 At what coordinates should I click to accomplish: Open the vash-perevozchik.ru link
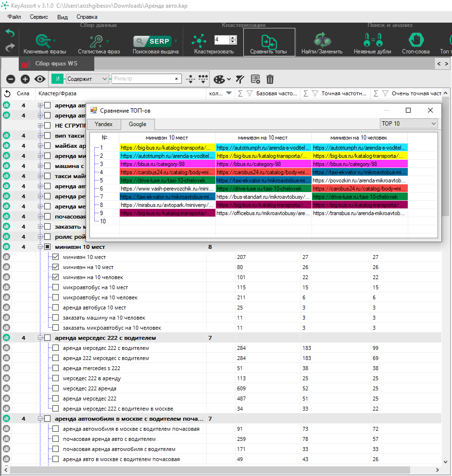pos(167,189)
